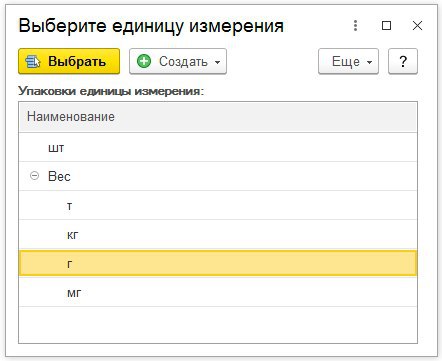Select the кг unit row
Image resolution: width=442 pixels, height=361 pixels.
click(218, 234)
